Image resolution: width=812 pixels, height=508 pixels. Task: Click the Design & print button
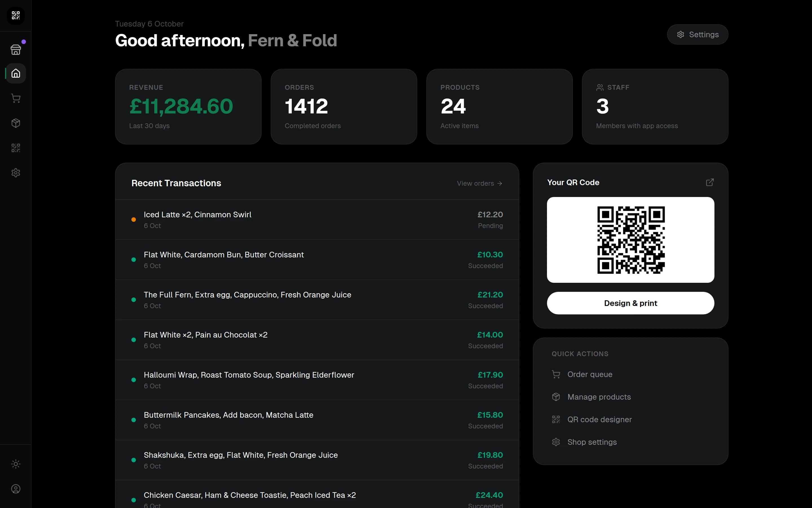tap(630, 303)
